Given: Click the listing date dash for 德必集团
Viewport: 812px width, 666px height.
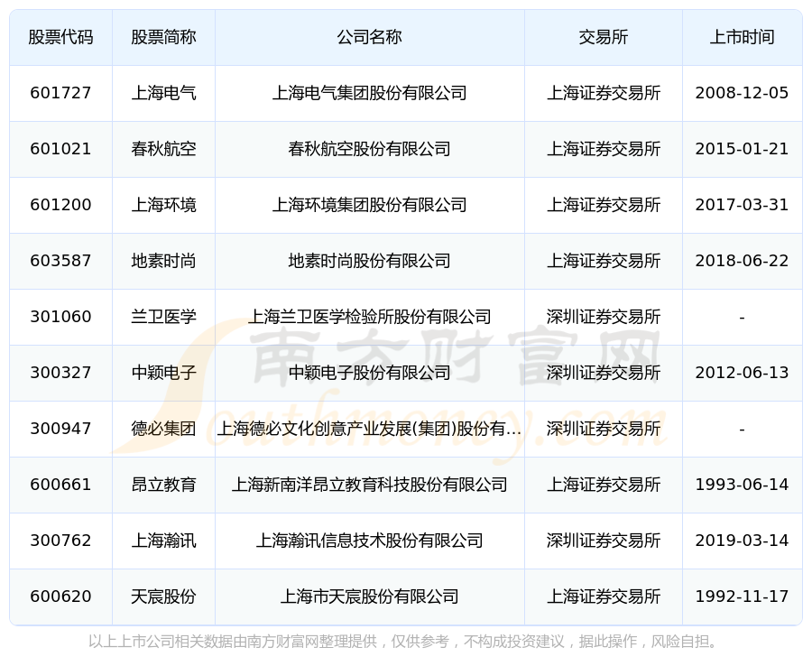Looking at the screenshot, I should coord(743,430).
